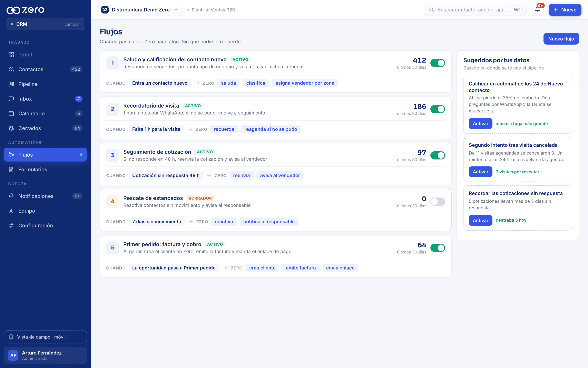The width and height of the screenshot is (588, 368).
Task: Open Panel via its grid icon
Action: (11, 55)
